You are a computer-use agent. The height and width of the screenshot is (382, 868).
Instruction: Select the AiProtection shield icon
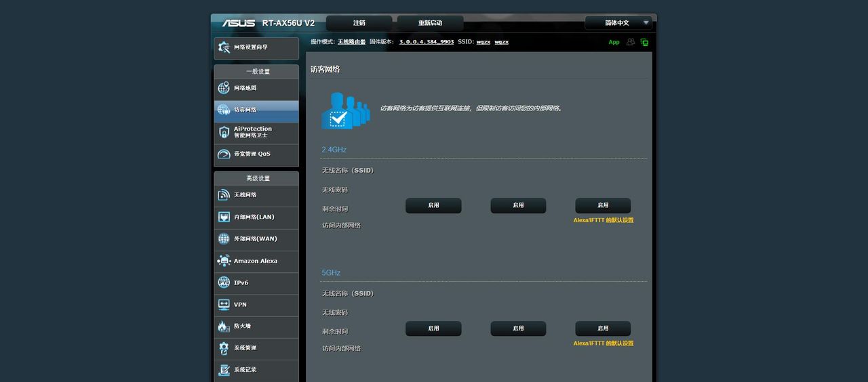click(224, 132)
